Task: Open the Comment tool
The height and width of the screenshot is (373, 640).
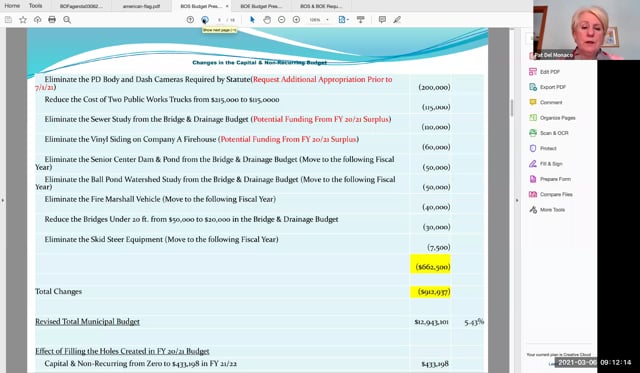Action: coord(546,102)
